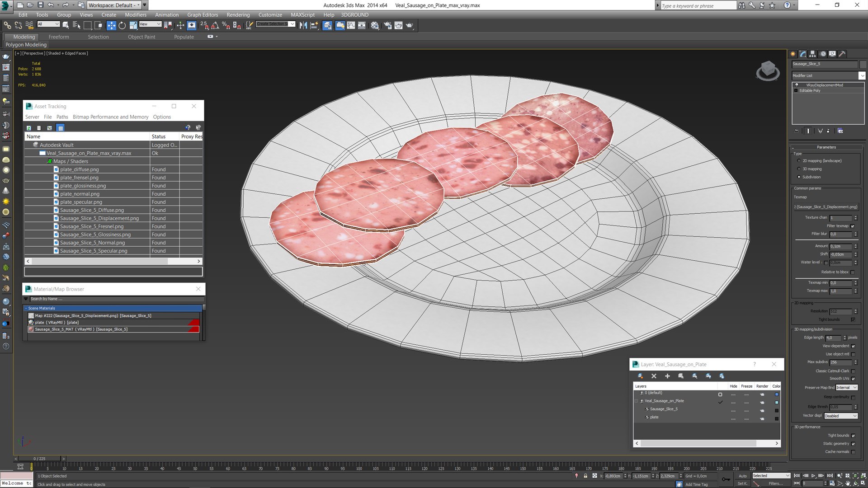Open the Preserve Map Bnd Internal dropdown
This screenshot has height=488, width=868.
tap(846, 388)
